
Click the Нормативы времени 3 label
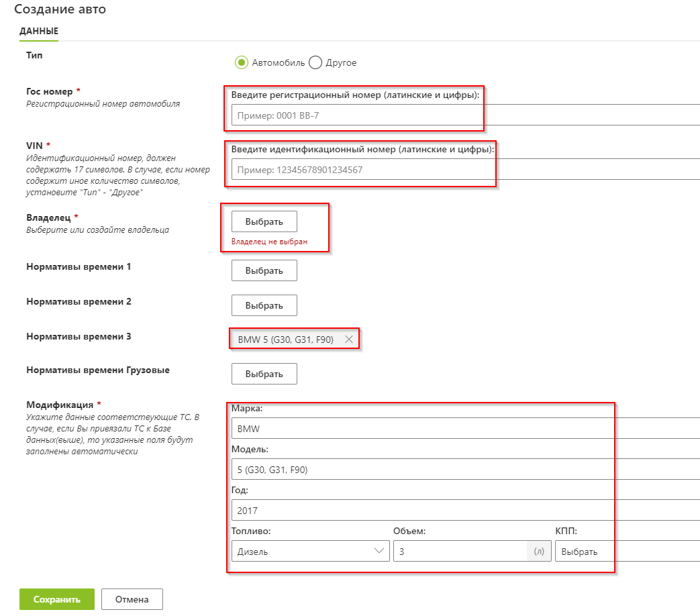coord(79,336)
